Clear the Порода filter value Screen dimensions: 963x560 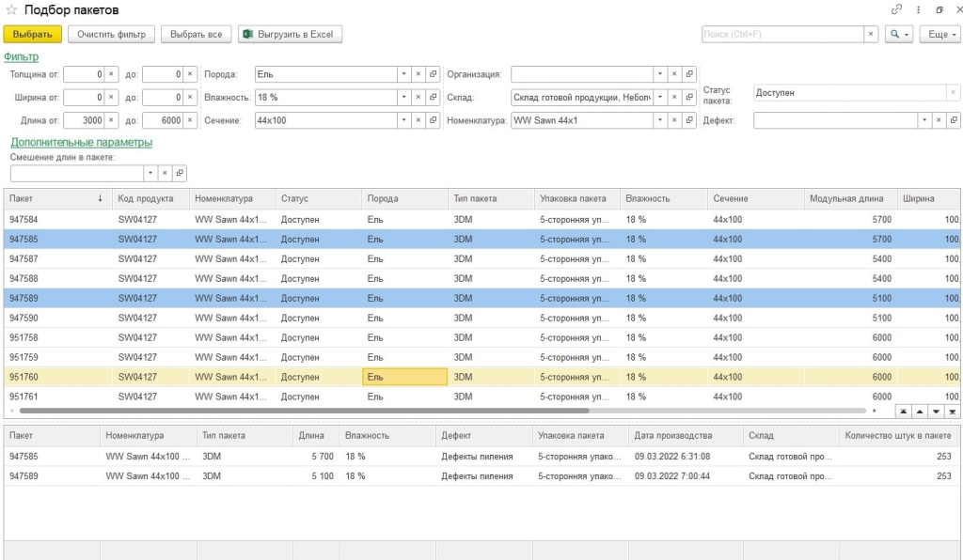point(418,74)
